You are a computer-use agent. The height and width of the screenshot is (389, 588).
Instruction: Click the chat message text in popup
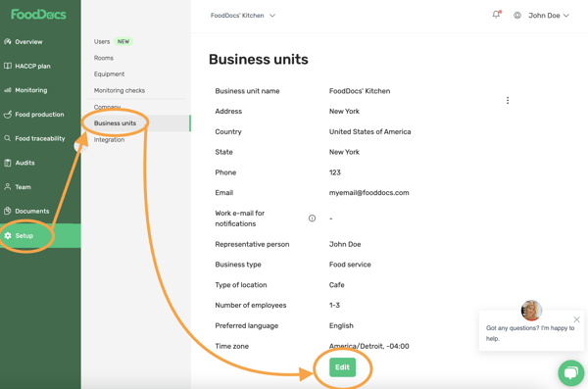click(530, 333)
